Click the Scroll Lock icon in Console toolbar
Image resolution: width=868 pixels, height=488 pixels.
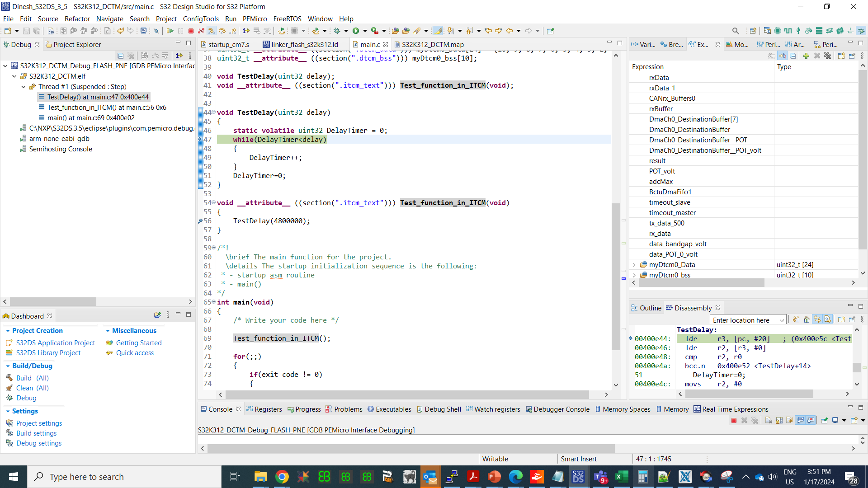tap(779, 420)
